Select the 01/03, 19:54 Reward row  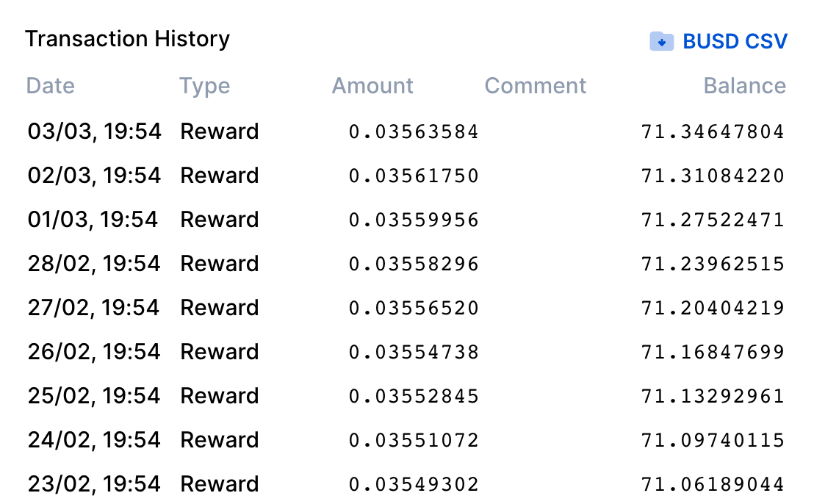coord(406,220)
